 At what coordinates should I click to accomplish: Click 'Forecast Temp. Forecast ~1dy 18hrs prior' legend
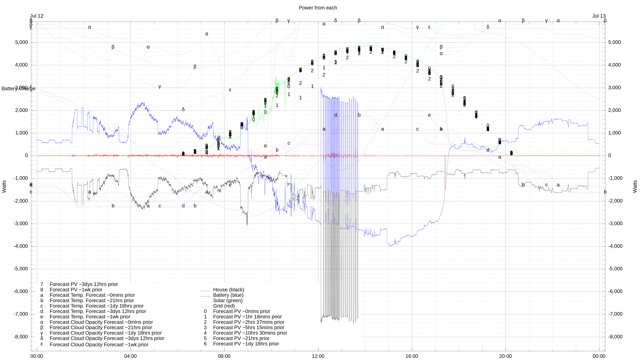coord(96,306)
